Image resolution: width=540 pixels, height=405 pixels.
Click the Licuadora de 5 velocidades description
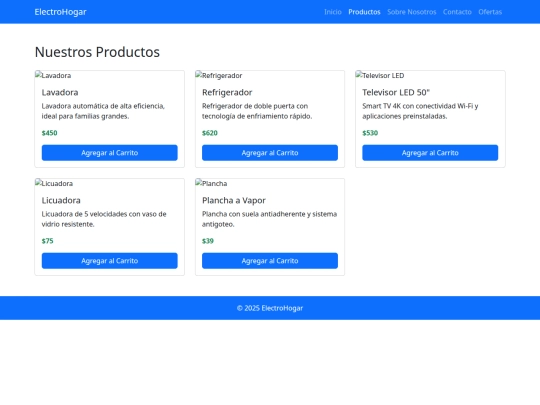click(x=104, y=219)
